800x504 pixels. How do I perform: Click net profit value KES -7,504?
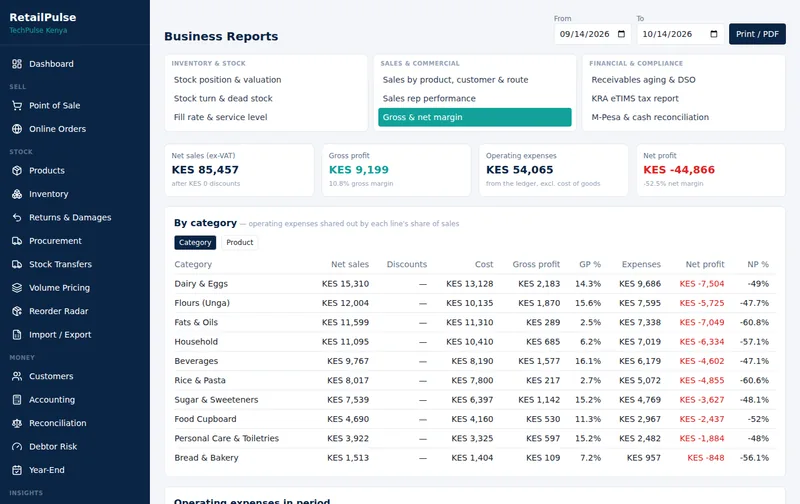tap(702, 284)
